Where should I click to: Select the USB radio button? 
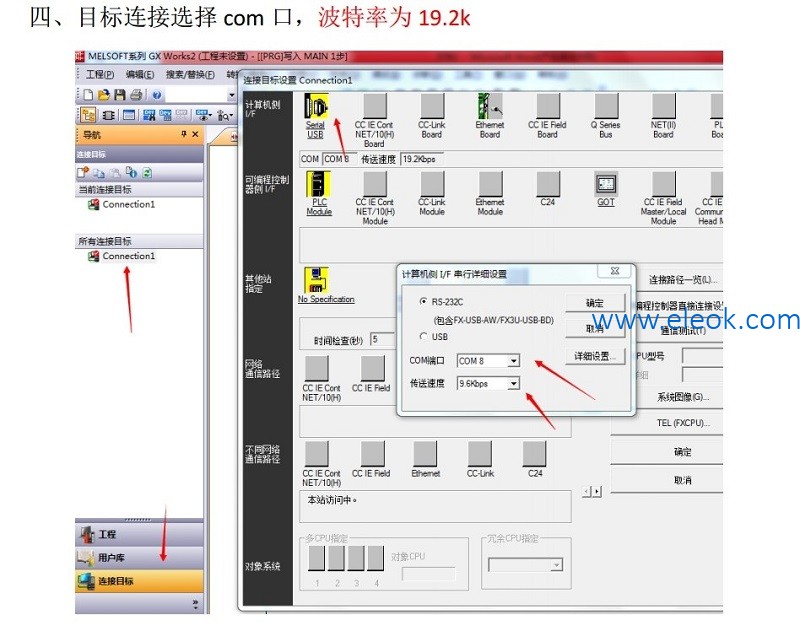[423, 337]
